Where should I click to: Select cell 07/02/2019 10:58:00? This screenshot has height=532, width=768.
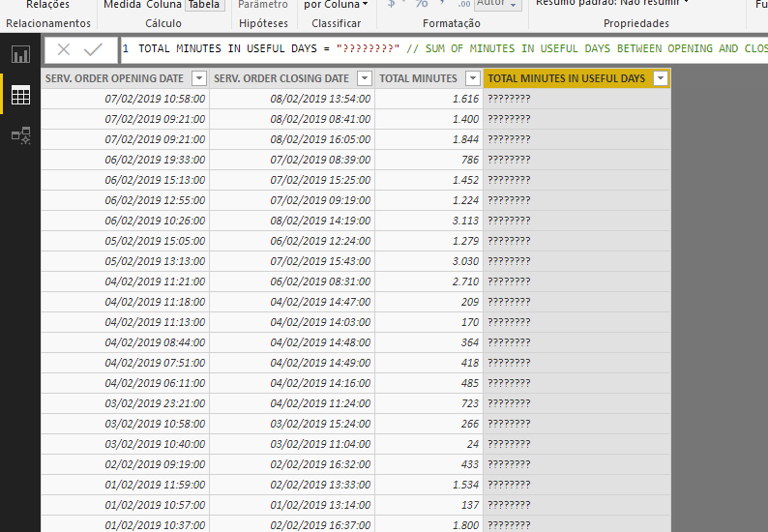coord(126,99)
